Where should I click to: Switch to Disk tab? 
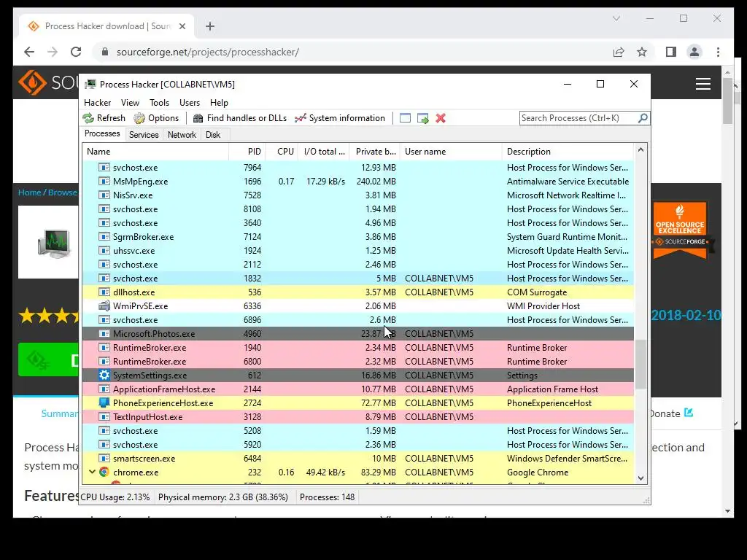pyautogui.click(x=213, y=135)
